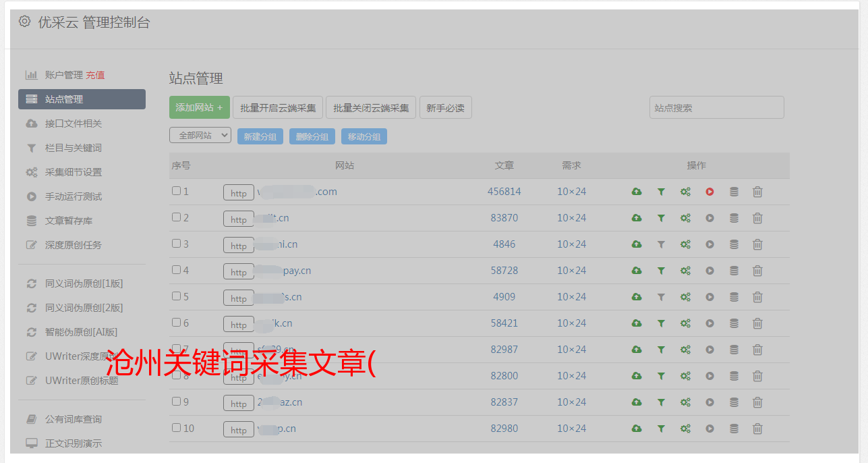Open the 新手必读 button
The image size is (868, 463).
[x=445, y=107]
